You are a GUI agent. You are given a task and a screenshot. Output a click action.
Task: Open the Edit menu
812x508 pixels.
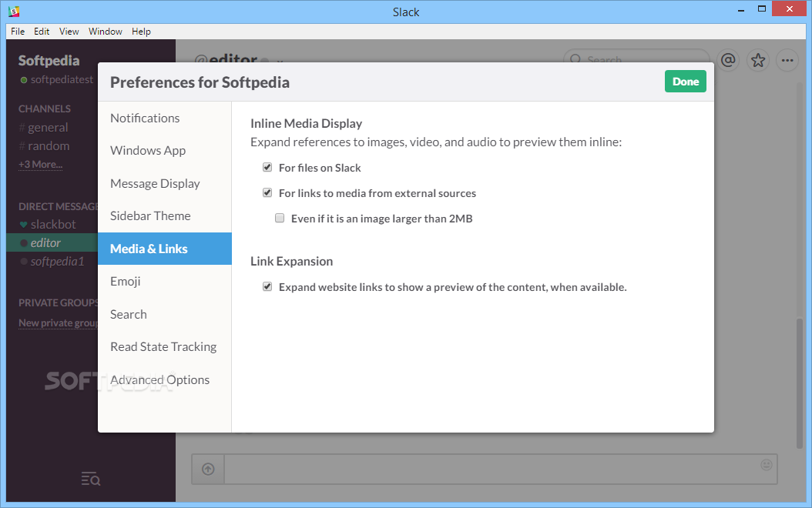(42, 32)
